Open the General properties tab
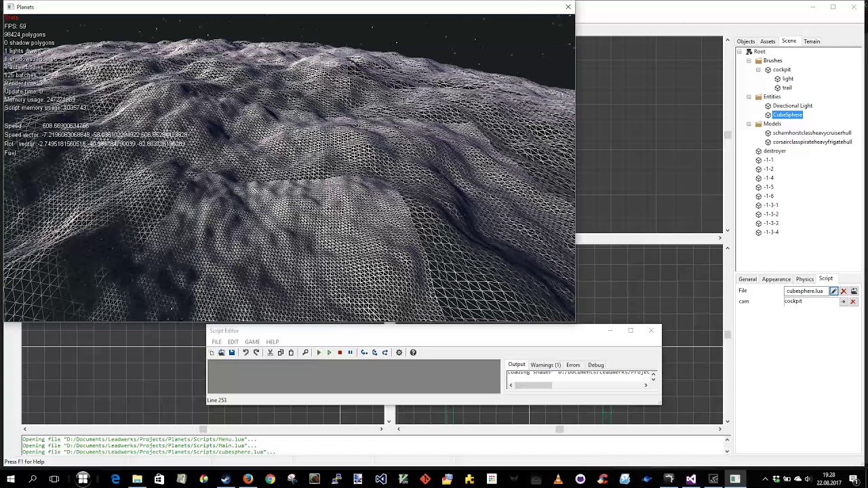Viewport: 868px width, 488px height. [747, 279]
